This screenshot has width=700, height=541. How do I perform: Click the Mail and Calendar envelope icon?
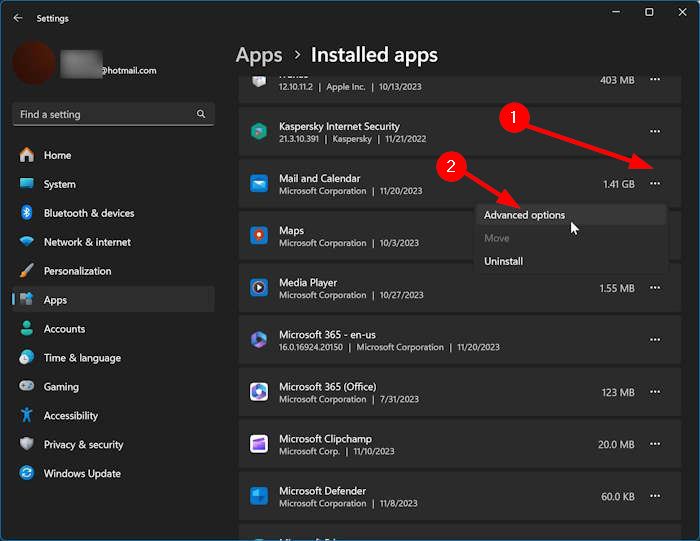click(259, 183)
